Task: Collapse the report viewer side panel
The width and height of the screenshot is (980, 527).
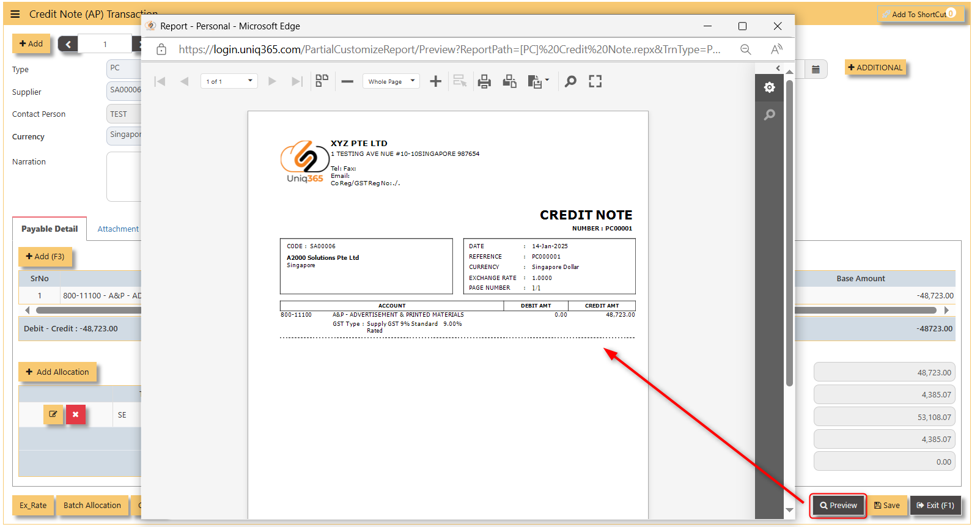Action: pyautogui.click(x=778, y=68)
